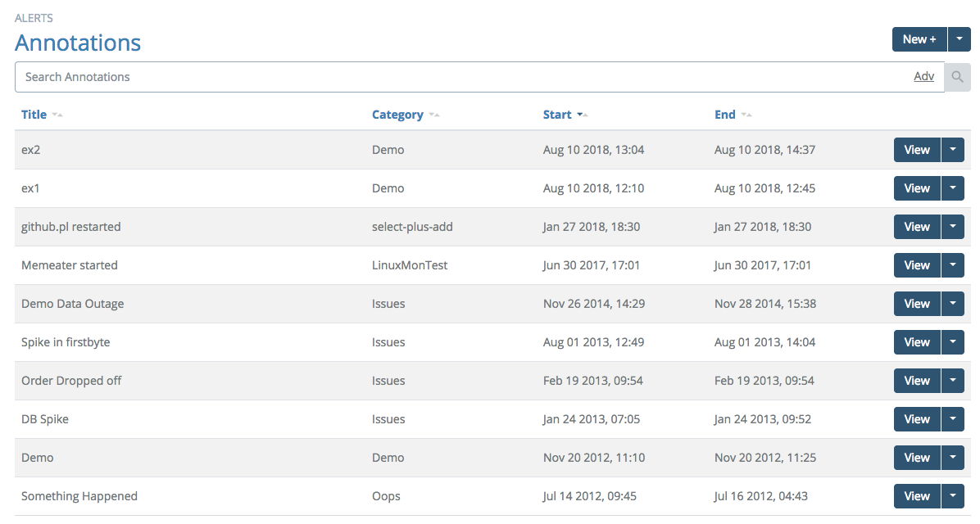The image size is (980, 524).
Task: Click the search magnifier icon button
Action: (957, 77)
